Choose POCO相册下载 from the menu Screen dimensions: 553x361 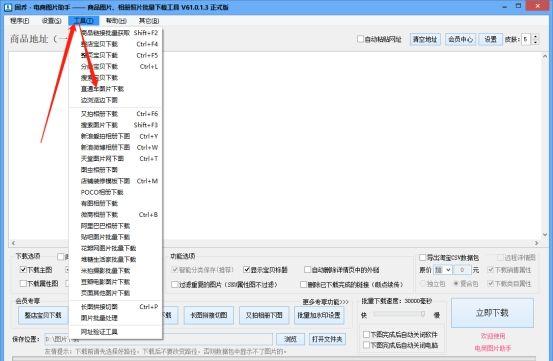tap(116, 192)
